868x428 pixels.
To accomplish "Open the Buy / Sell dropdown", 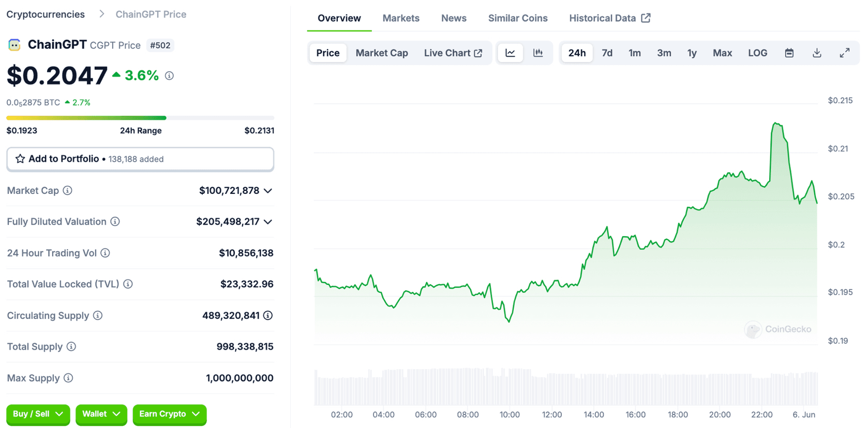I will [38, 414].
